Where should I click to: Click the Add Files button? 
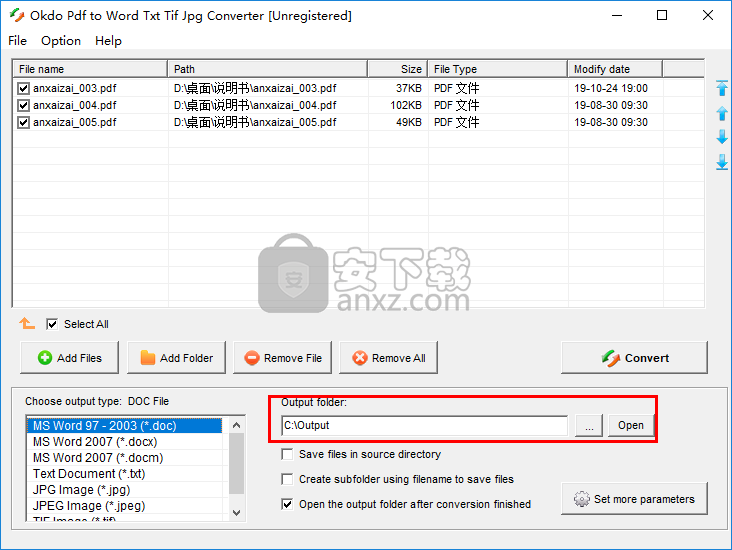click(70, 358)
